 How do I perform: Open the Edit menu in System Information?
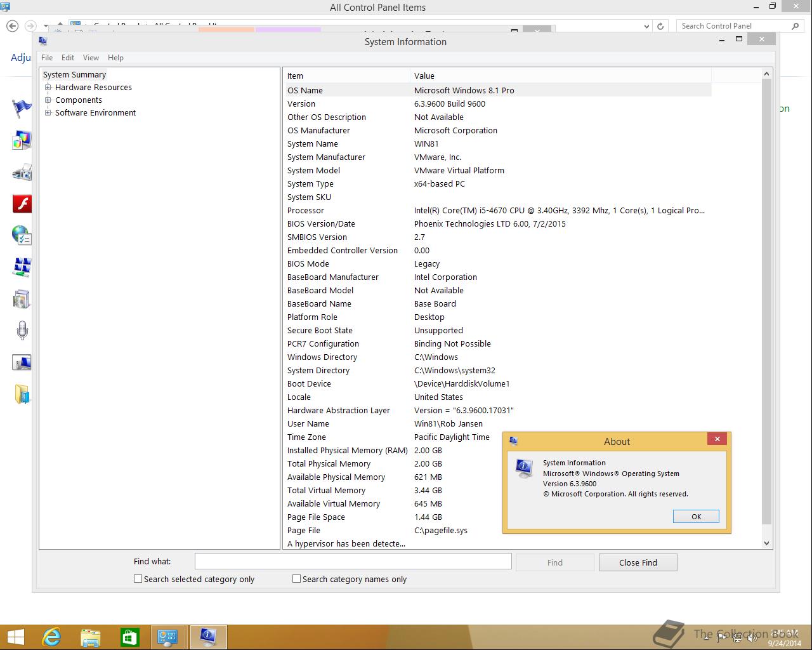click(68, 58)
